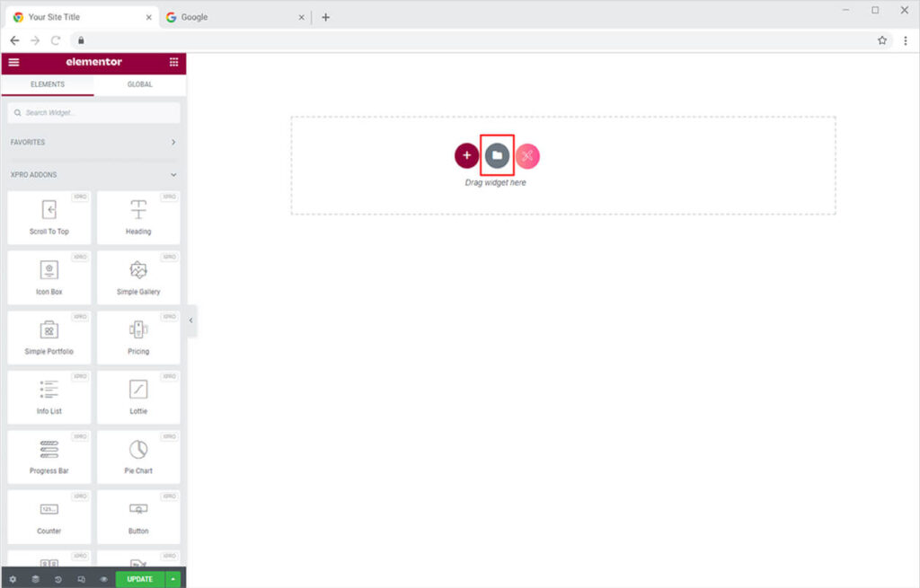Screen dimensions: 920x588
Task: Open page settings gear icon
Action: click(x=13, y=579)
